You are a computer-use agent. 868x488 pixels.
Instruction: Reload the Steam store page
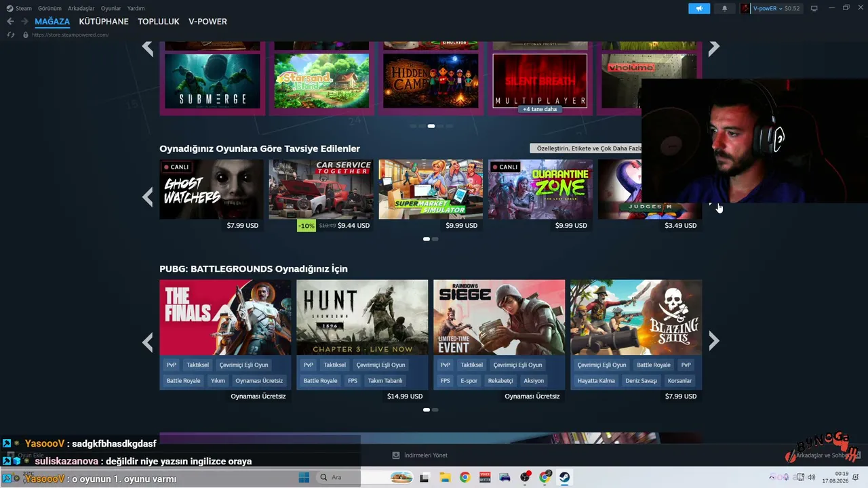coord(12,35)
